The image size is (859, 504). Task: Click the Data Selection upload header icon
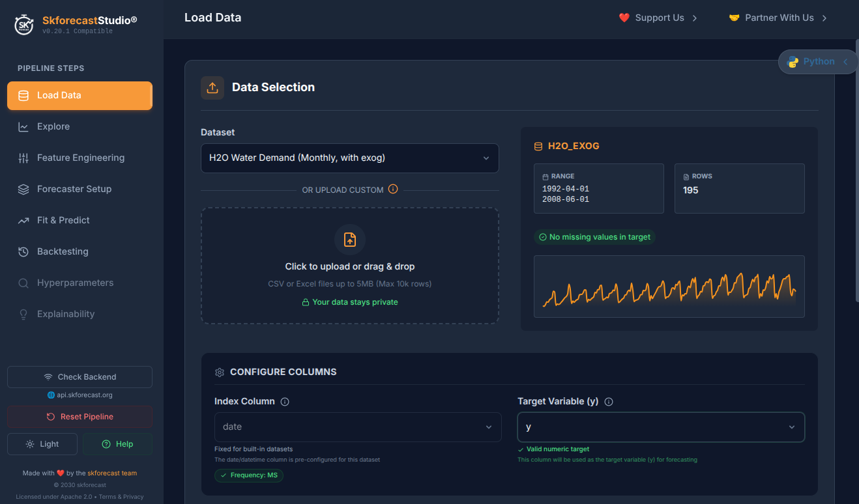pyautogui.click(x=212, y=88)
